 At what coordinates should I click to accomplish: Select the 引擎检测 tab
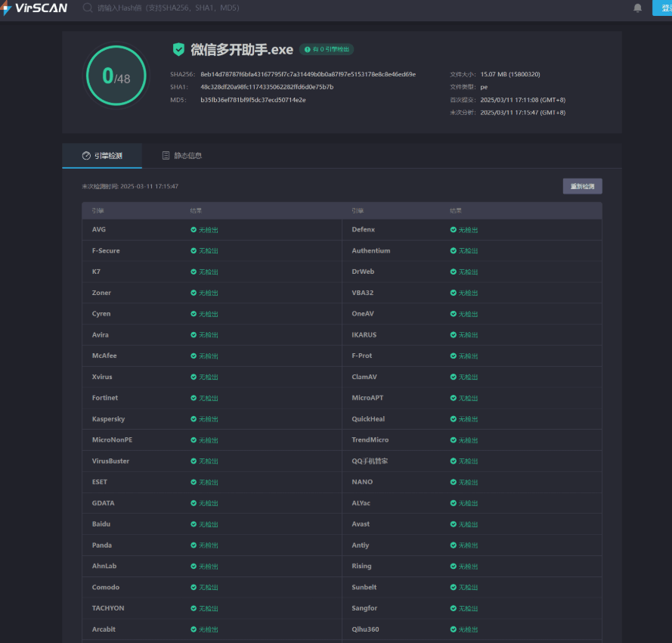tap(108, 155)
